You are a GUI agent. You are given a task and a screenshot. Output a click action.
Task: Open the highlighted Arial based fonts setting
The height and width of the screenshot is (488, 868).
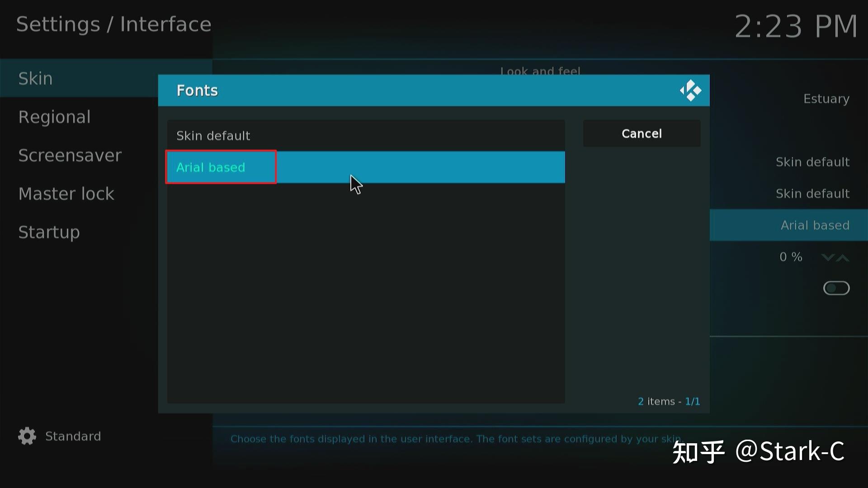pos(815,225)
